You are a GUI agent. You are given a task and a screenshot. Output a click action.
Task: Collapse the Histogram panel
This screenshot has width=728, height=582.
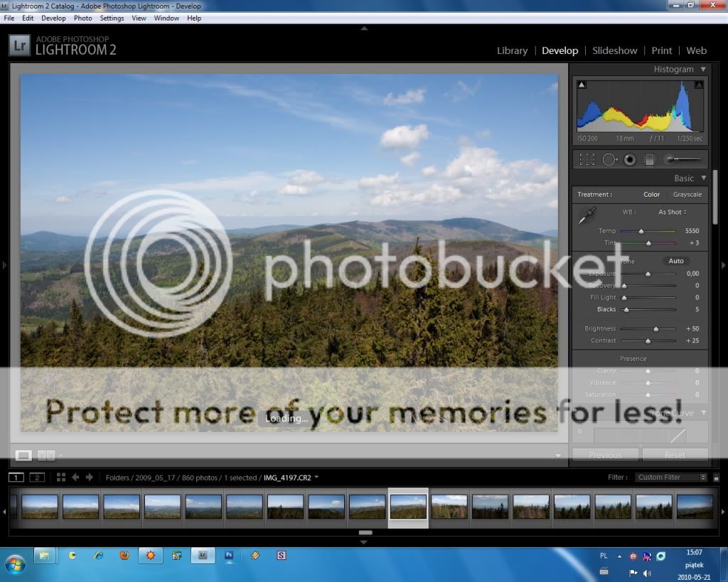[x=703, y=69]
